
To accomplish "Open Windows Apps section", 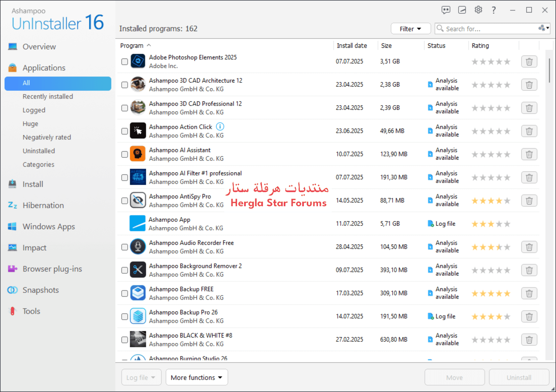I will coord(49,226).
